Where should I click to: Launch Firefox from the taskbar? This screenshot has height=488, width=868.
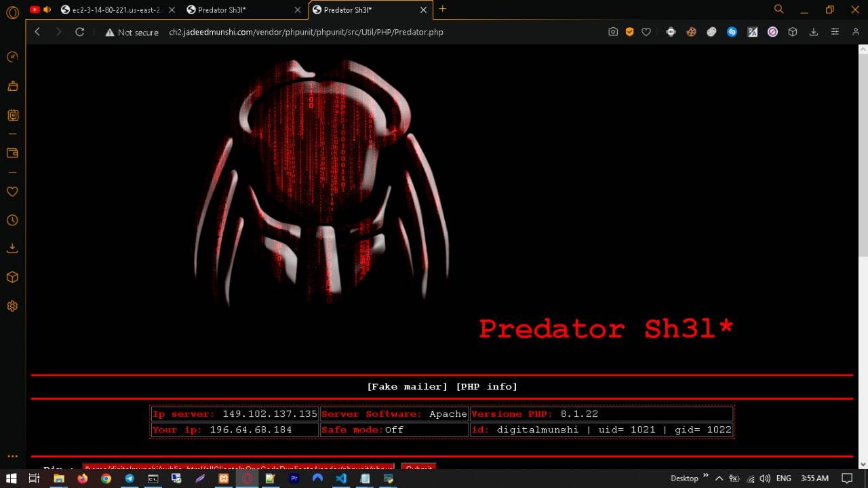coord(83,478)
